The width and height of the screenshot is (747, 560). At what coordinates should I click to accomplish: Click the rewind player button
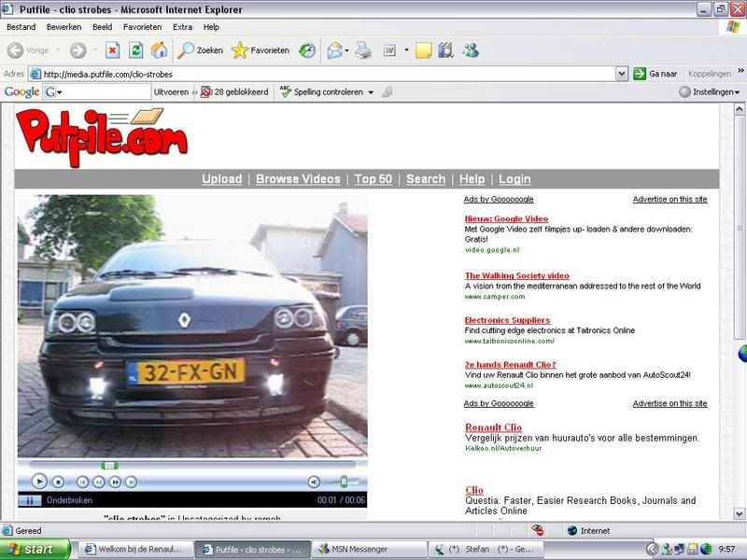click(99, 483)
